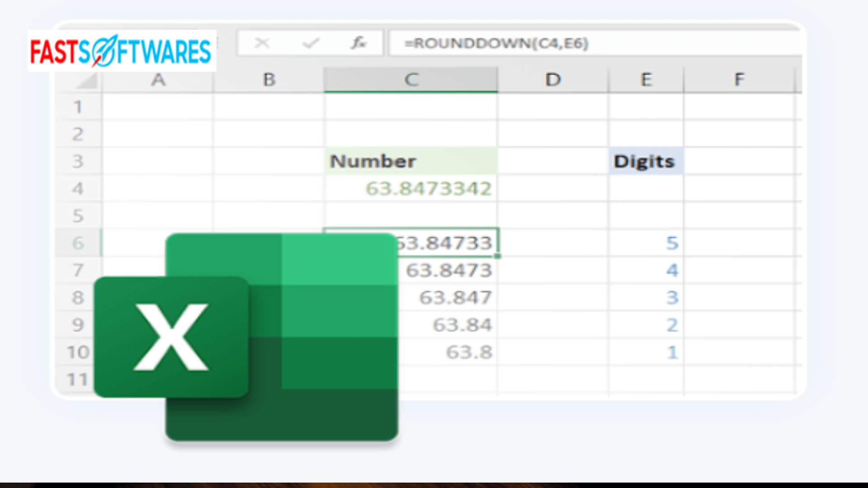This screenshot has height=488, width=868.
Task: Select row 2 header
Action: 78,134
